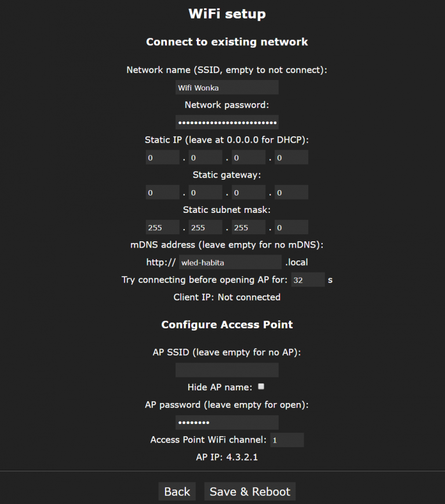Select second octet of Static IP

tap(205, 158)
